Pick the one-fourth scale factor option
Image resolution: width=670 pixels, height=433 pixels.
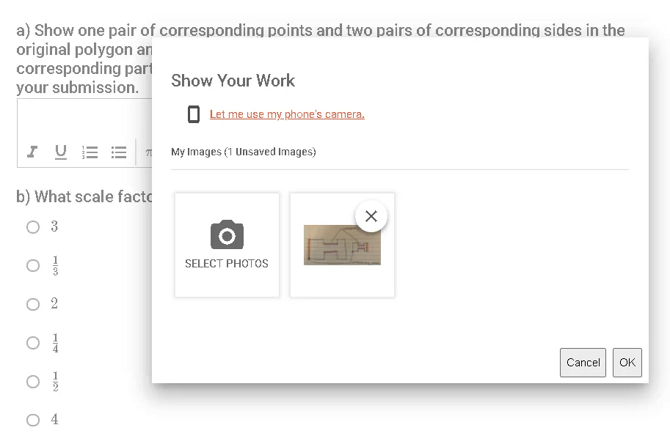[33, 342]
